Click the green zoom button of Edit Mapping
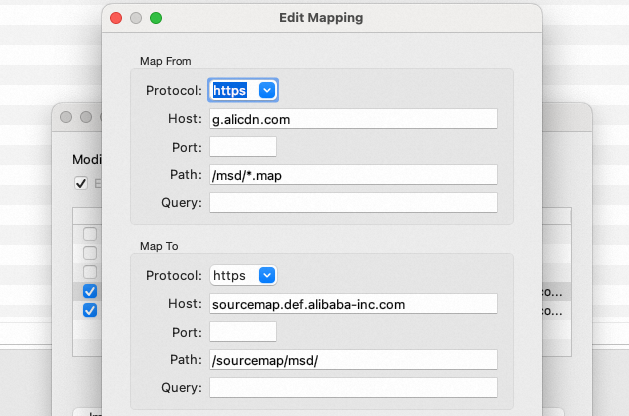This screenshot has width=629, height=416. 155,18
